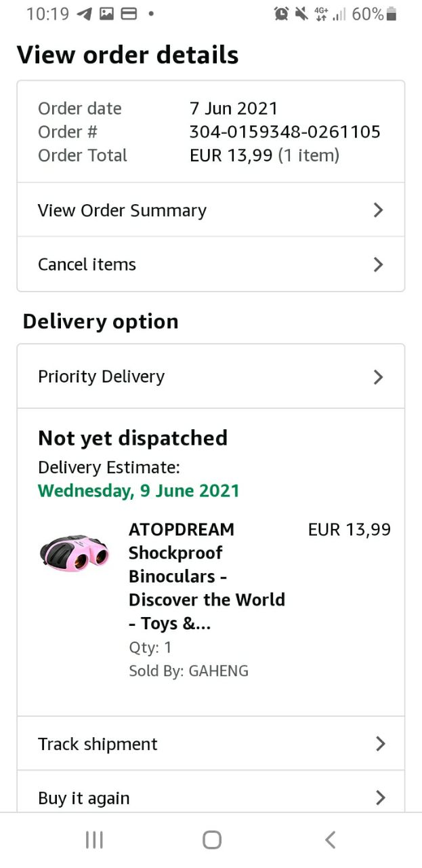The width and height of the screenshot is (422, 868).
Task: Tap the pink binoculars product thumbnail
Action: tap(75, 550)
